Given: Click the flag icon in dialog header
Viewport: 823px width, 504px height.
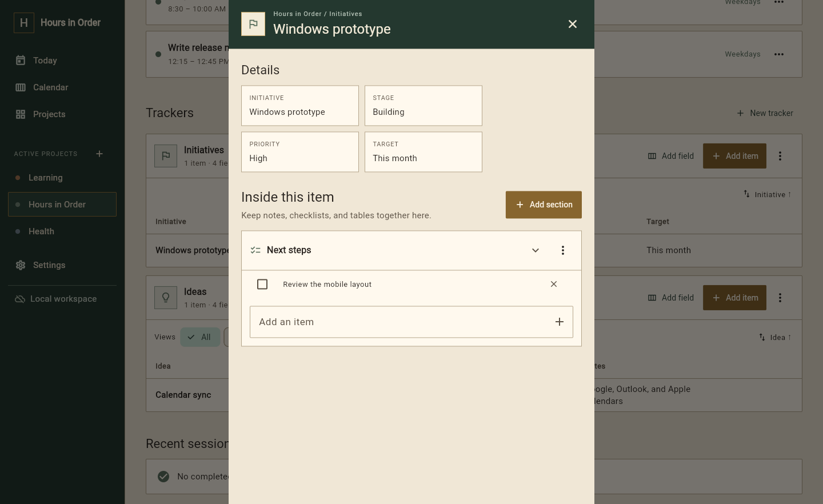Looking at the screenshot, I should pyautogui.click(x=253, y=24).
